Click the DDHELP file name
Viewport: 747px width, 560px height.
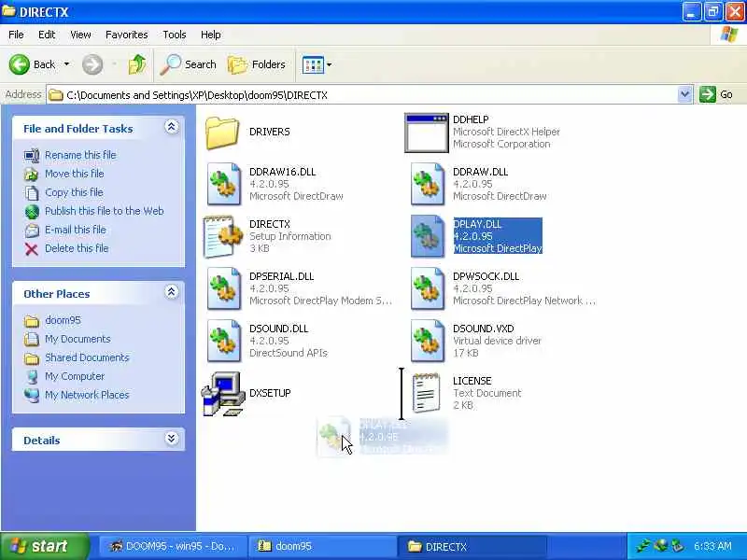point(471,119)
